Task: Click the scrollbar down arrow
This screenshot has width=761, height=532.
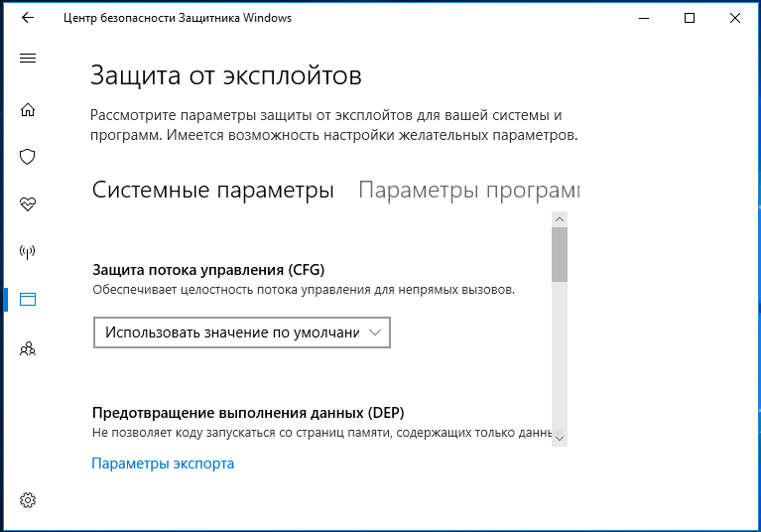Action: point(560,439)
